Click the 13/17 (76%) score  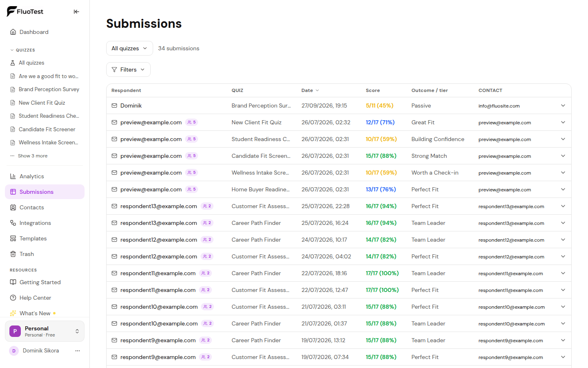pos(381,189)
